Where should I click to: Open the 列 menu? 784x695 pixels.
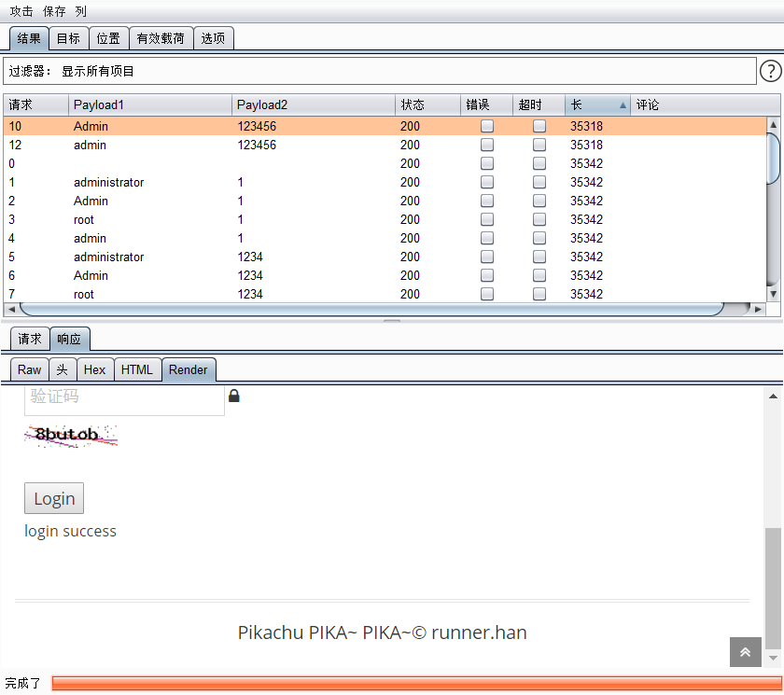(x=80, y=10)
